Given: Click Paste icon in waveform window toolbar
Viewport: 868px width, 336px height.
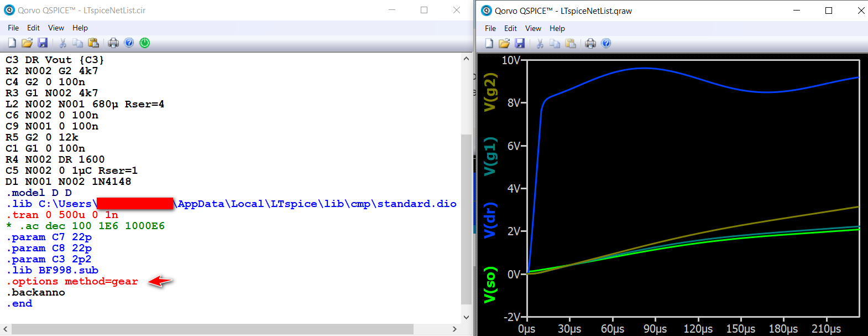Looking at the screenshot, I should pyautogui.click(x=571, y=43).
